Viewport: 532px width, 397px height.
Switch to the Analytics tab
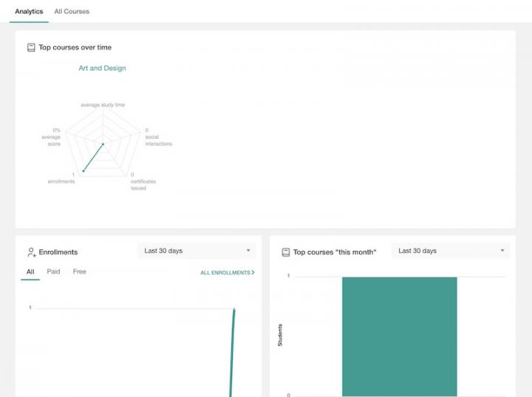pyautogui.click(x=29, y=12)
